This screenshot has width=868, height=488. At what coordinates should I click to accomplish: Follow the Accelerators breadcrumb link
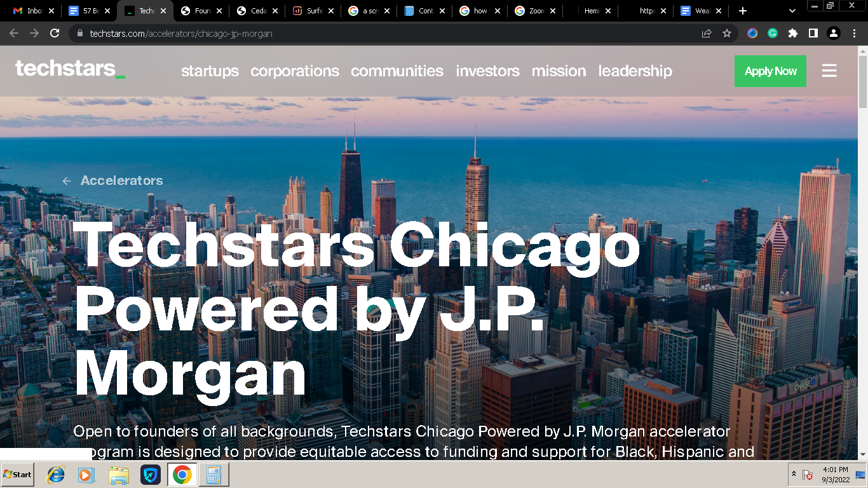(x=121, y=180)
